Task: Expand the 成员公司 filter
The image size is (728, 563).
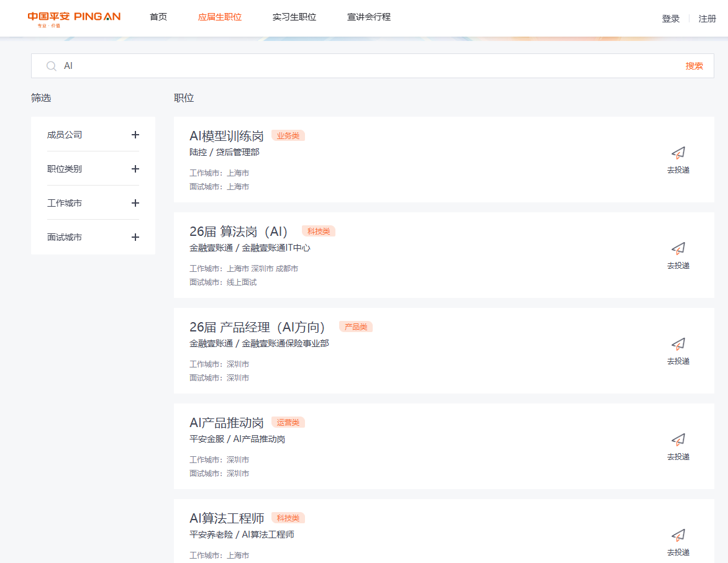Action: click(x=135, y=135)
